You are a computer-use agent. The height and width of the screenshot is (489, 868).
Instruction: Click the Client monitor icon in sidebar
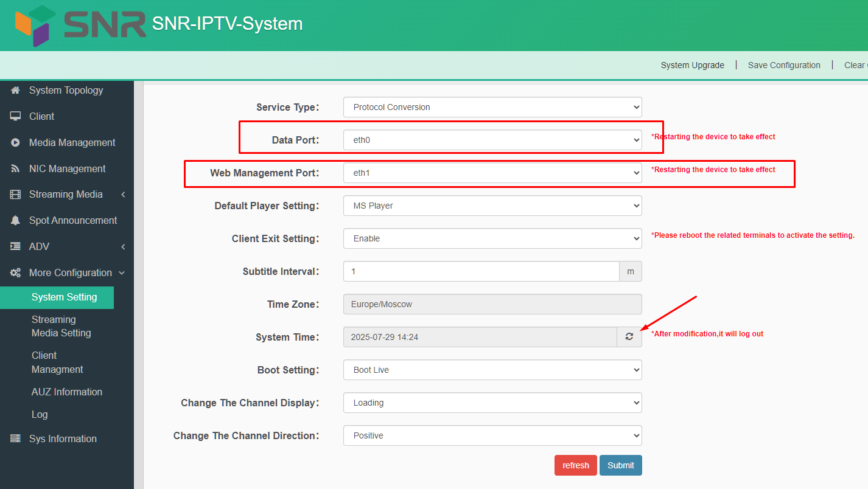pyautogui.click(x=16, y=116)
